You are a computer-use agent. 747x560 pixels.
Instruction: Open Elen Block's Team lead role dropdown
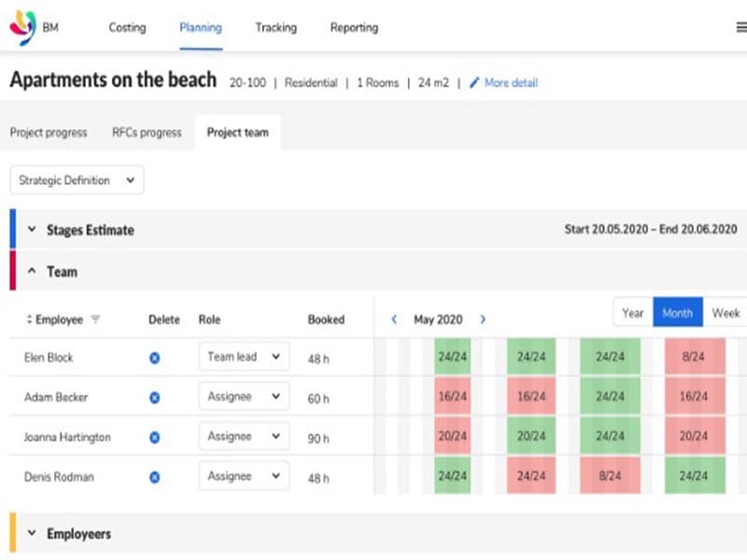(x=244, y=357)
